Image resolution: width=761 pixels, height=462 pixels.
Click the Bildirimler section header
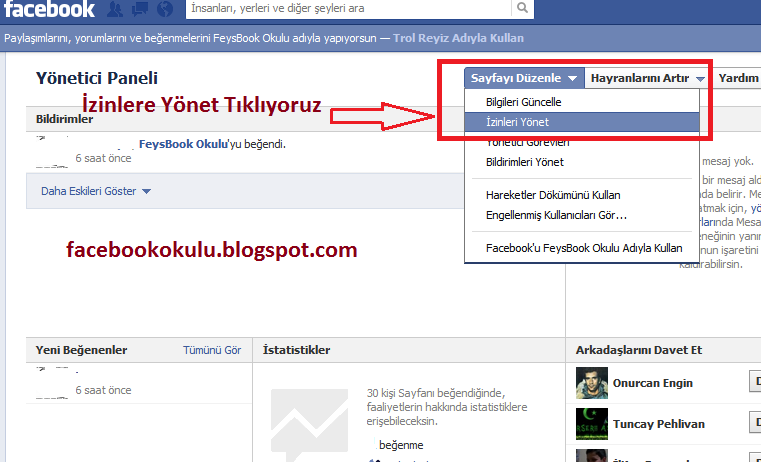[x=65, y=119]
